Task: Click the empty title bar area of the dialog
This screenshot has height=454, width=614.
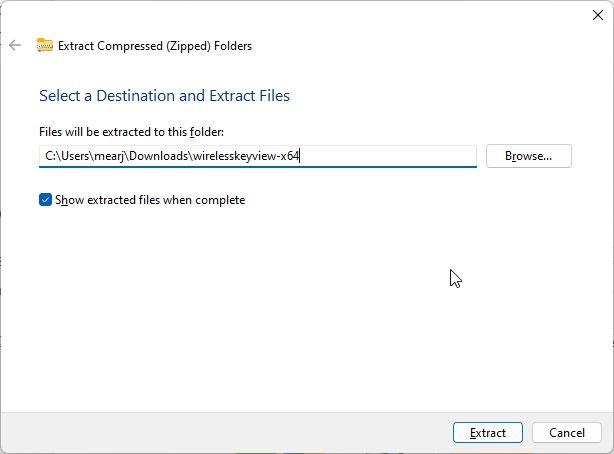Action: click(300, 14)
